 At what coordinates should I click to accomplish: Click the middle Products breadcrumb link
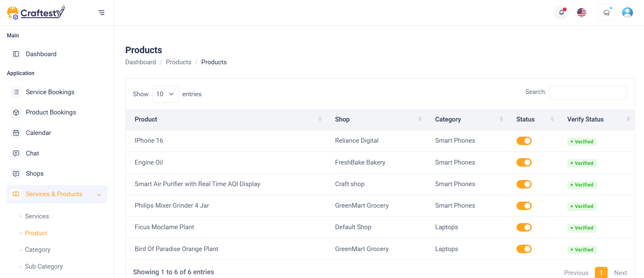point(179,62)
